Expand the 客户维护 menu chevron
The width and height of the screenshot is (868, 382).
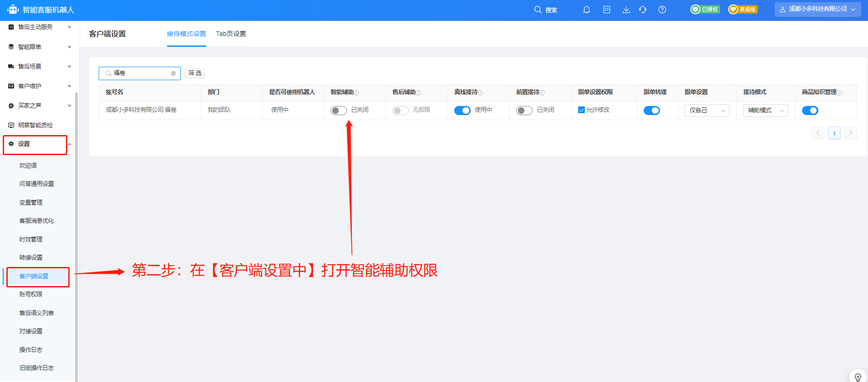[x=70, y=86]
